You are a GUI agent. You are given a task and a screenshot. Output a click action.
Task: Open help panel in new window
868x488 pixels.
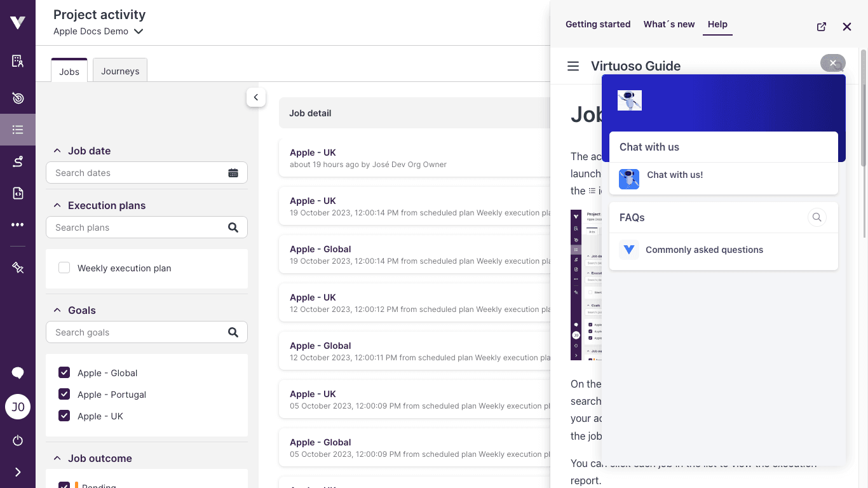point(821,27)
